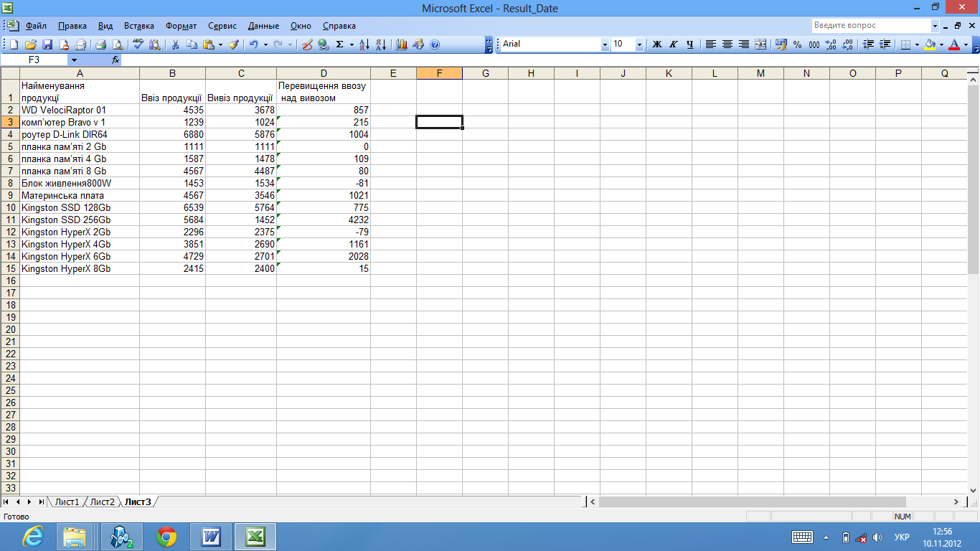The image size is (980, 551).
Task: Open the font color palette arrow
Action: 966,44
